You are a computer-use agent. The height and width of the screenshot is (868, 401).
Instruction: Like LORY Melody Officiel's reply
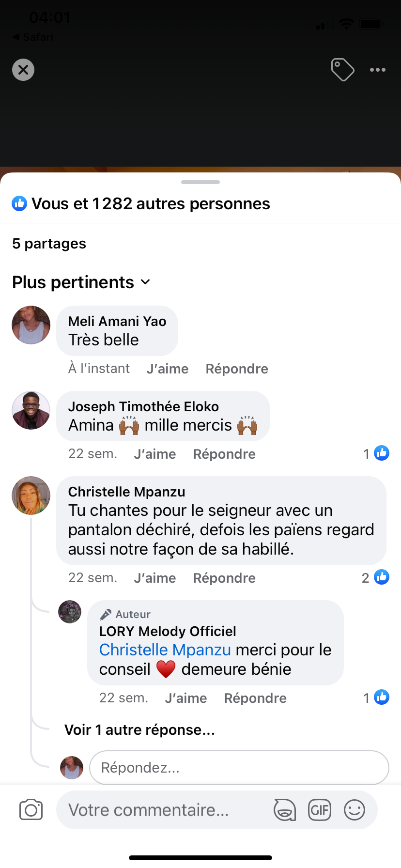pos(186,698)
